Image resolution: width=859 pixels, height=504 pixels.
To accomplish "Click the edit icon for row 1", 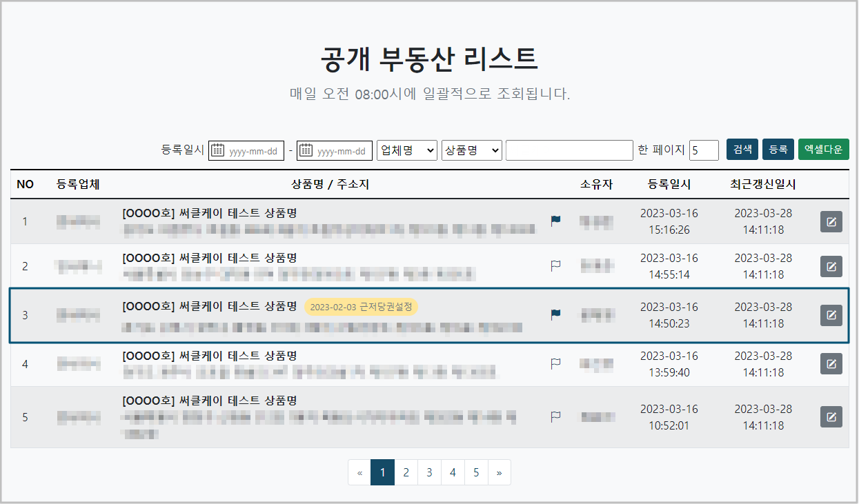I will (x=831, y=222).
